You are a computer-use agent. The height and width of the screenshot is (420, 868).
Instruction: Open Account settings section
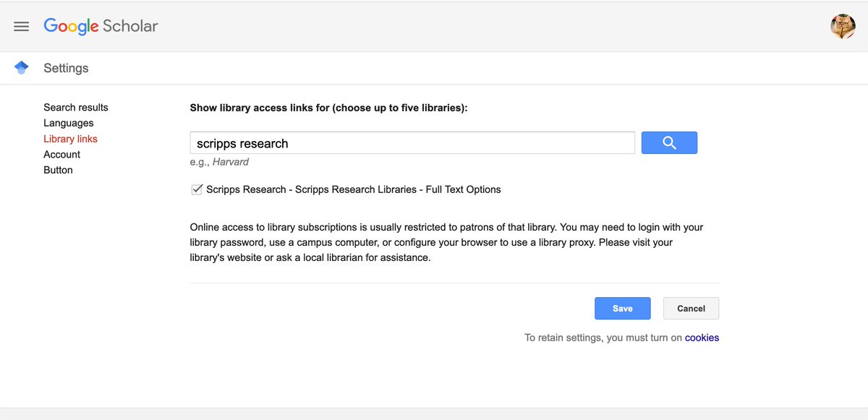61,155
